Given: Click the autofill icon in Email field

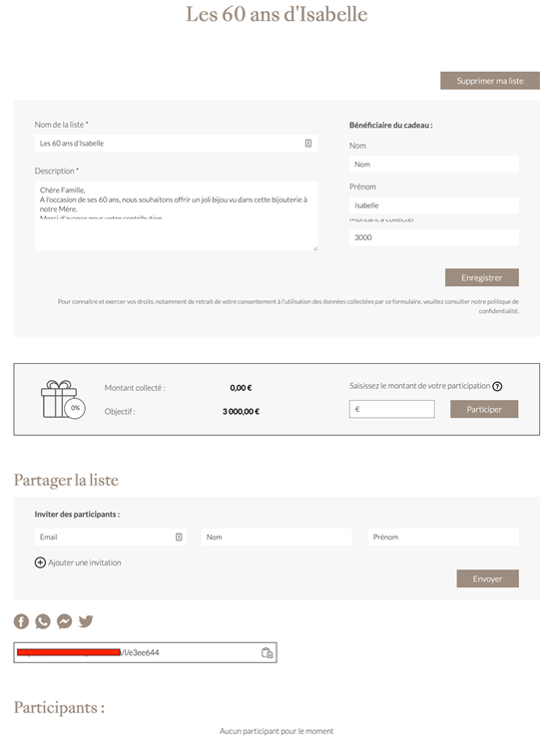Looking at the screenshot, I should 179,538.
